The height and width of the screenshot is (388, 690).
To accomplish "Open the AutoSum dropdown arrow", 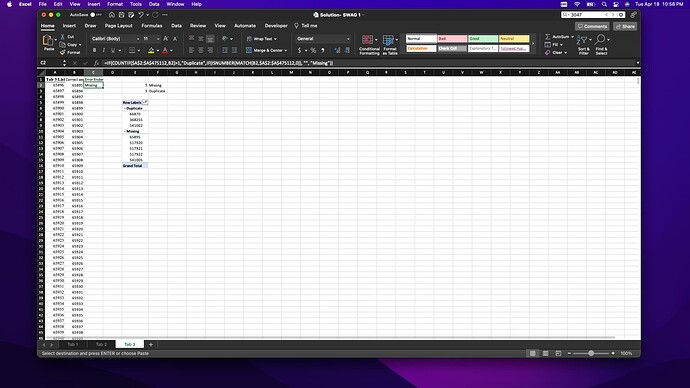I will click(572, 37).
